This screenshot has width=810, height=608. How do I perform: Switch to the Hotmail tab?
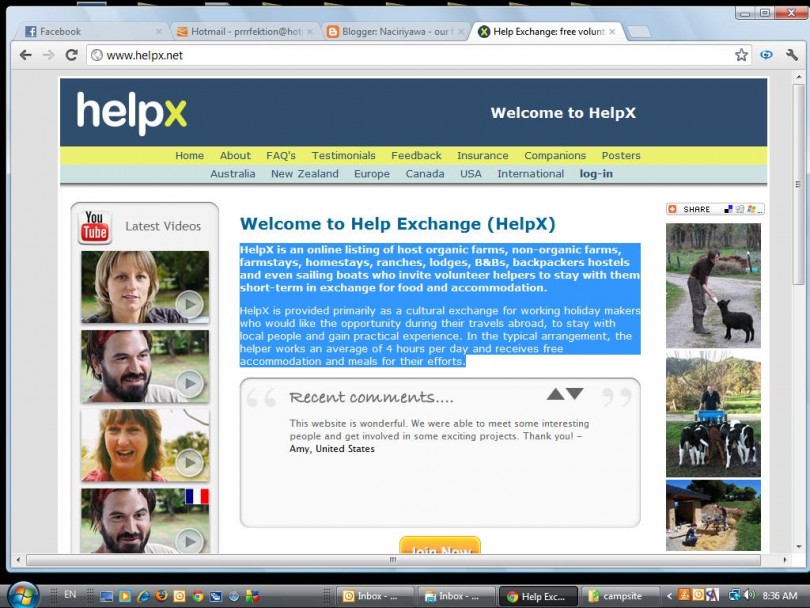tap(244, 32)
